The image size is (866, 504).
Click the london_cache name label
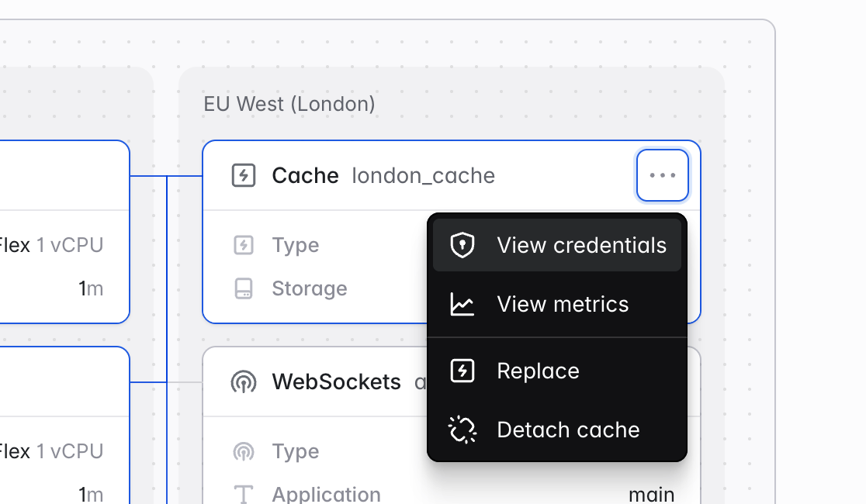point(424,176)
